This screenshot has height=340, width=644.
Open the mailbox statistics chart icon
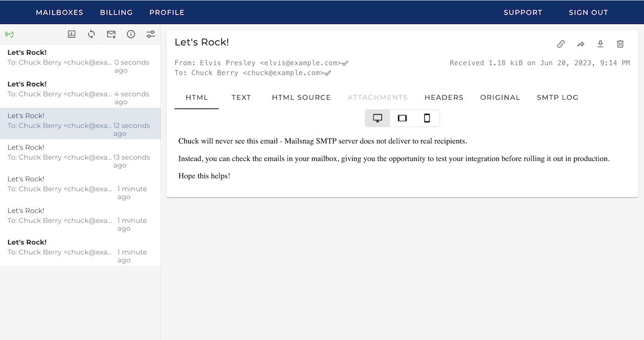click(x=72, y=35)
